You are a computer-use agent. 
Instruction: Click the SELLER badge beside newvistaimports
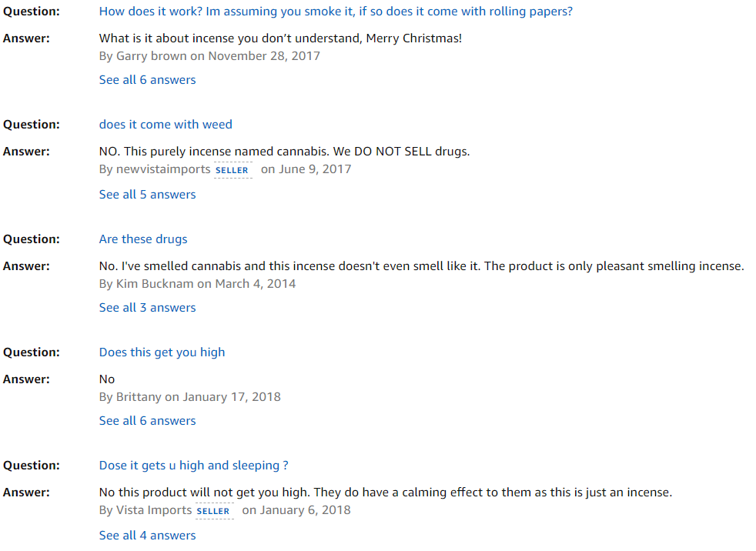coord(232,170)
